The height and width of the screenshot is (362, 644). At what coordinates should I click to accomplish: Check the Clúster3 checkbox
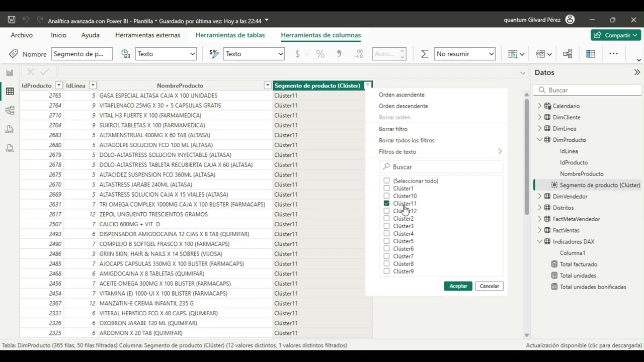386,226
